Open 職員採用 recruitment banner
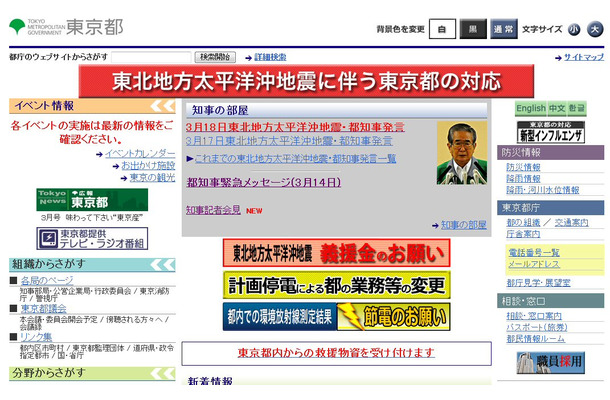Image resolution: width=610 pixels, height=400 pixels. click(x=551, y=363)
